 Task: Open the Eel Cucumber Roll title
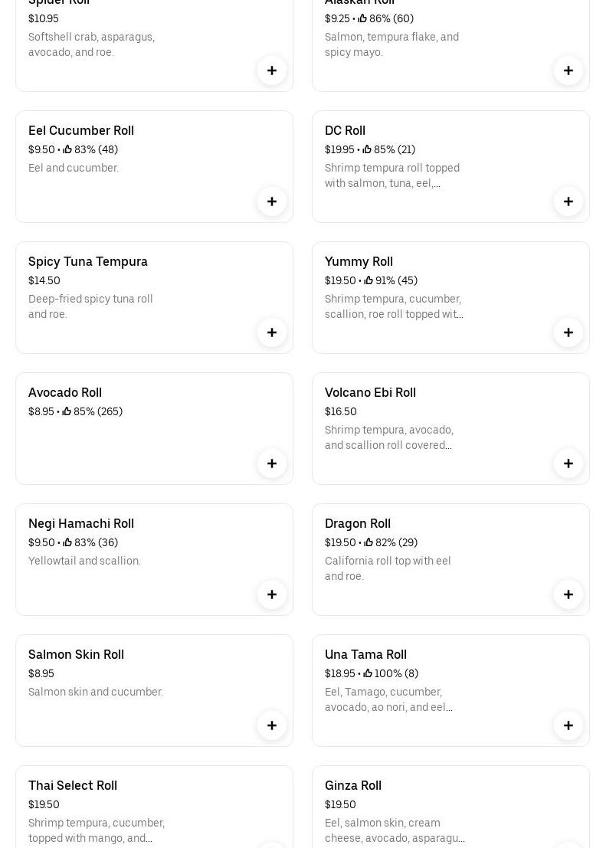[x=81, y=131]
